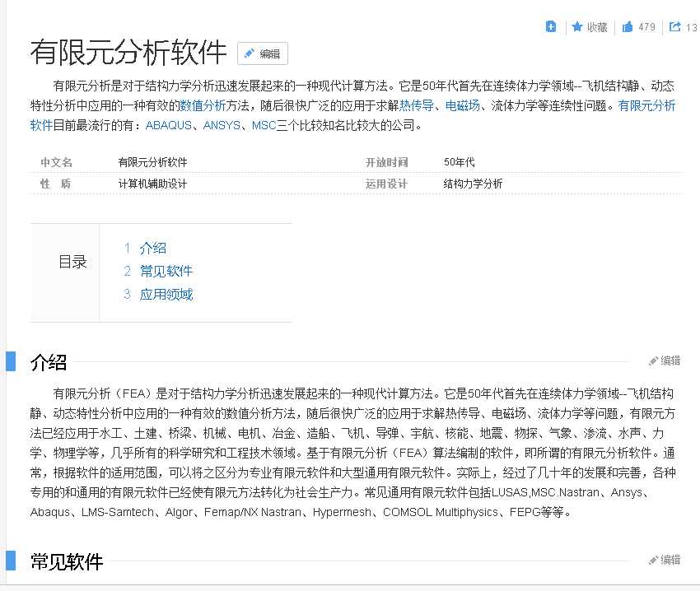The image size is (700, 591).
Task: Click the blue plus add icon
Action: 551,27
